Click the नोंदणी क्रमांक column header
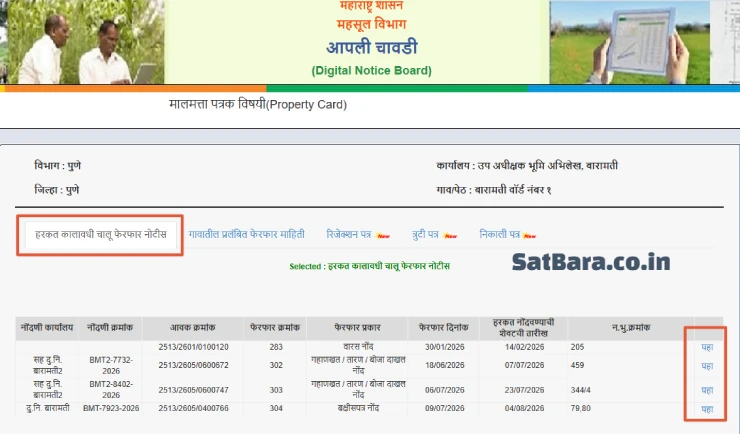This screenshot has height=434, width=740. tap(110, 327)
